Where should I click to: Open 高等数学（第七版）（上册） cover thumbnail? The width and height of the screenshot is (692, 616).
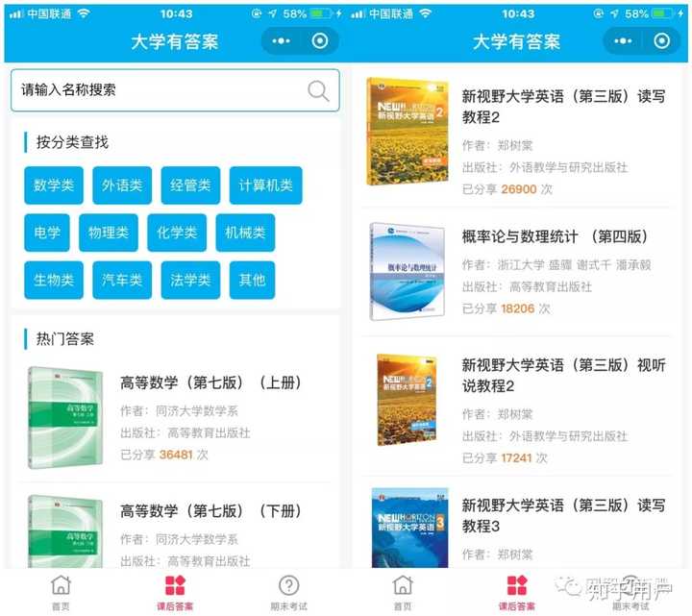(65, 417)
